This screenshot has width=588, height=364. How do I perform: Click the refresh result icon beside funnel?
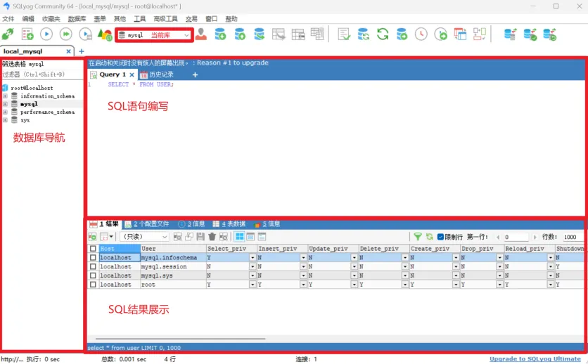coord(429,236)
